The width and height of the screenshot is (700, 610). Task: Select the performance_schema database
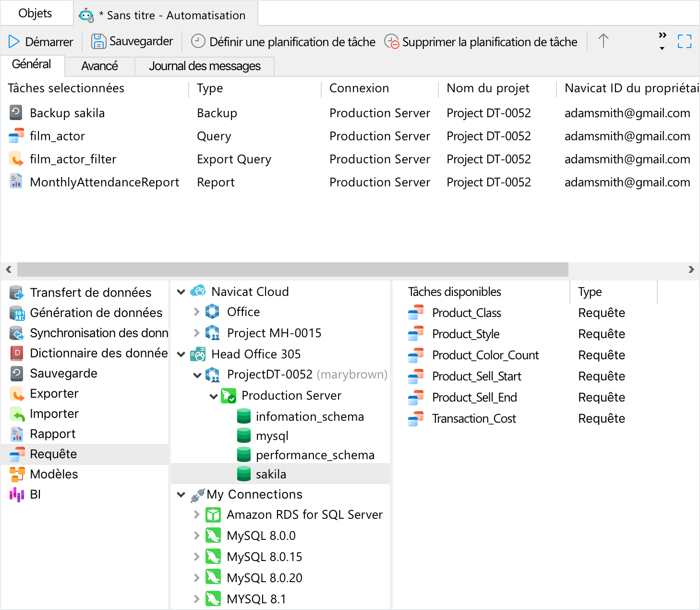click(314, 455)
